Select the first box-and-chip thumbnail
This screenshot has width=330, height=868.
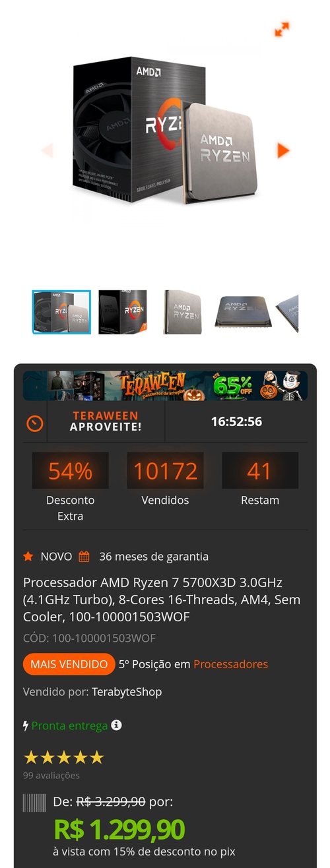(61, 312)
